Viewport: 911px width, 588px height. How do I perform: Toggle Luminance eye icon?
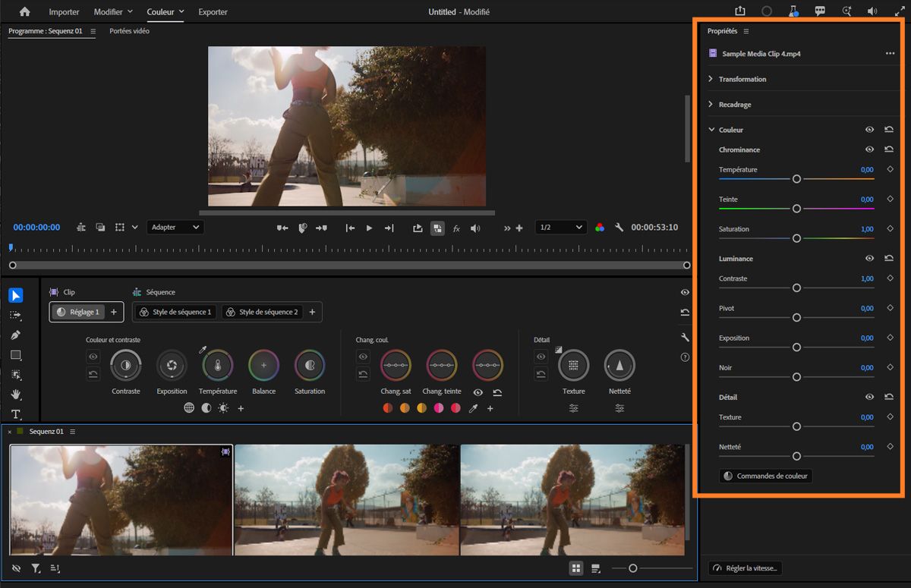click(869, 259)
